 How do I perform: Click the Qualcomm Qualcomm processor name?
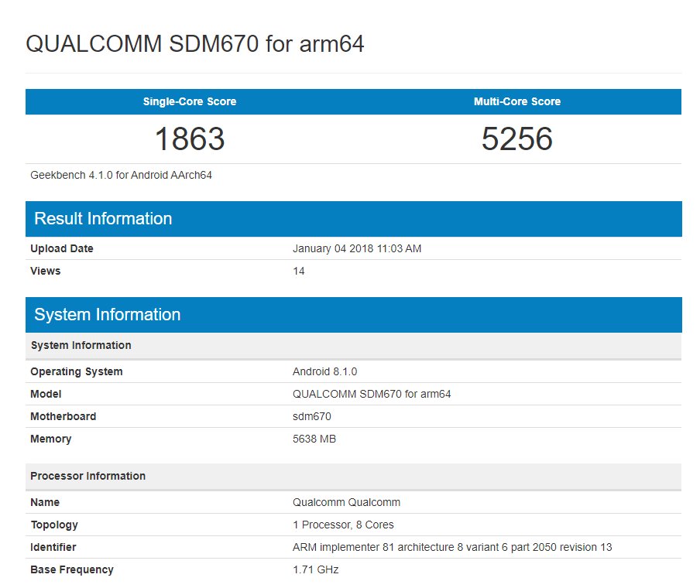pos(346,502)
